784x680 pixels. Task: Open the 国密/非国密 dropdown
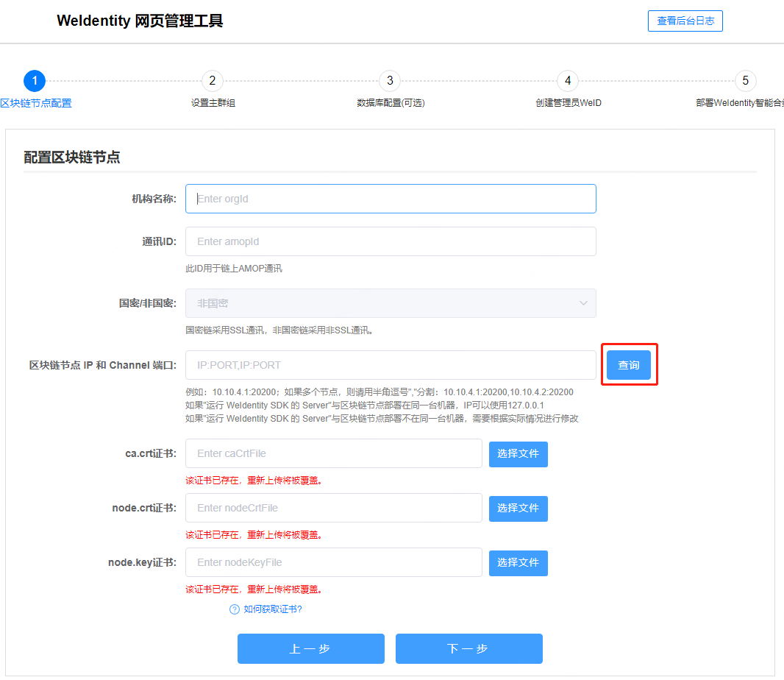click(x=391, y=303)
